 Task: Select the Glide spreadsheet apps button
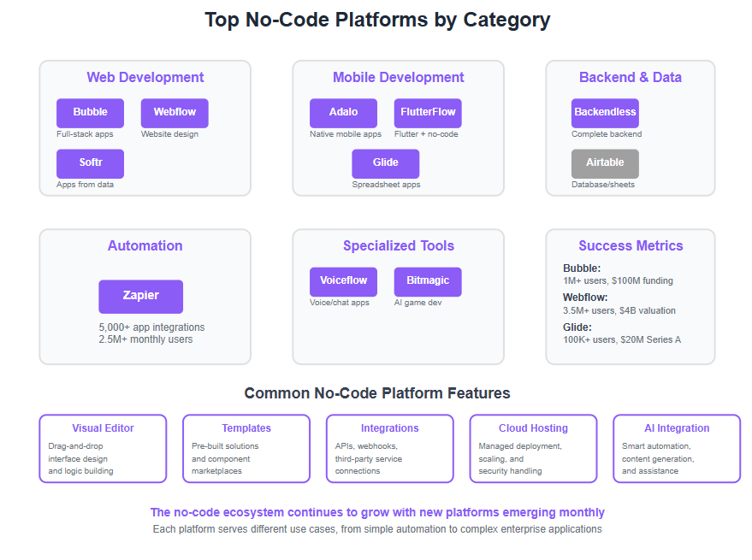386,163
